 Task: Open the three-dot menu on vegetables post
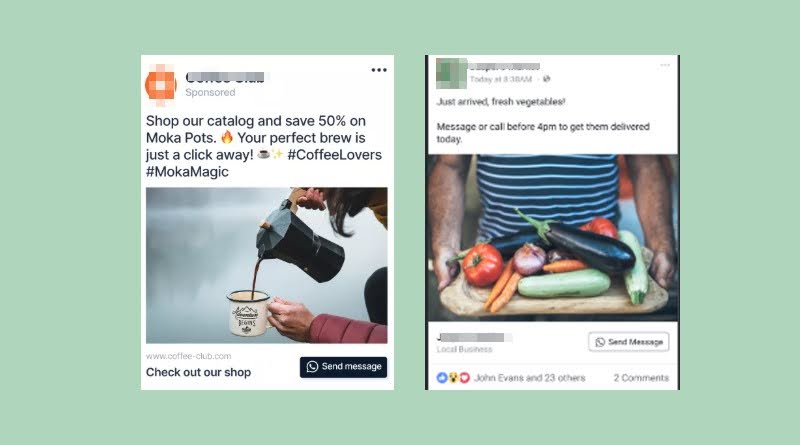[665, 65]
